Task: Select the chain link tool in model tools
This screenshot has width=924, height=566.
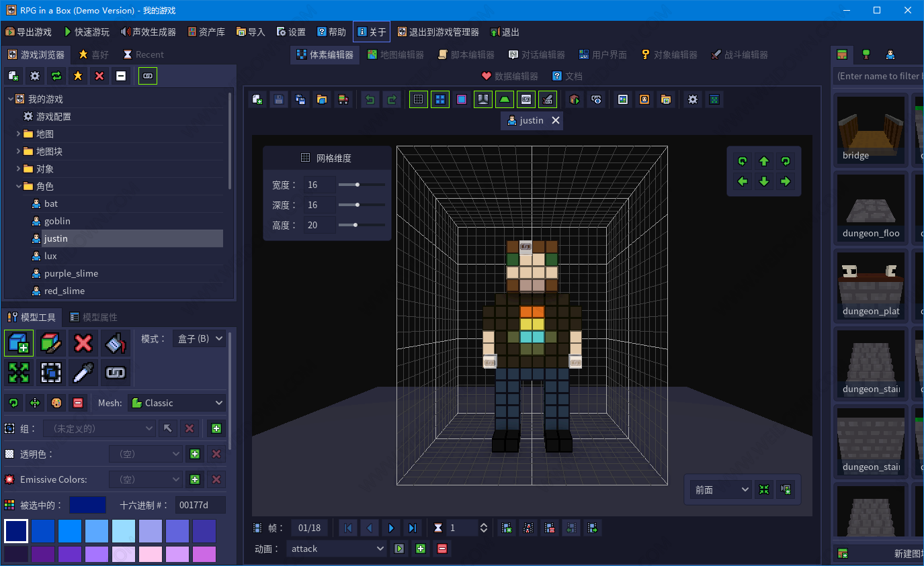Action: click(116, 372)
